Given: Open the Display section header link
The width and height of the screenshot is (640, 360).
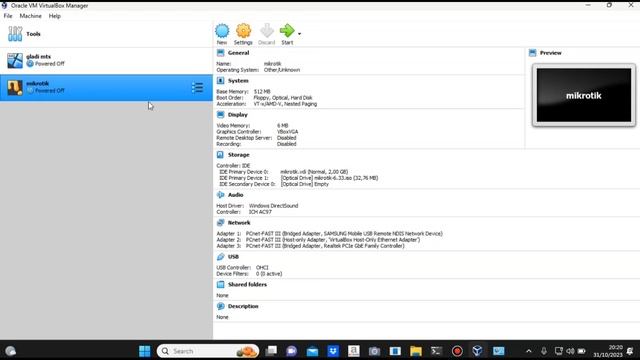Looking at the screenshot, I should pos(238,115).
